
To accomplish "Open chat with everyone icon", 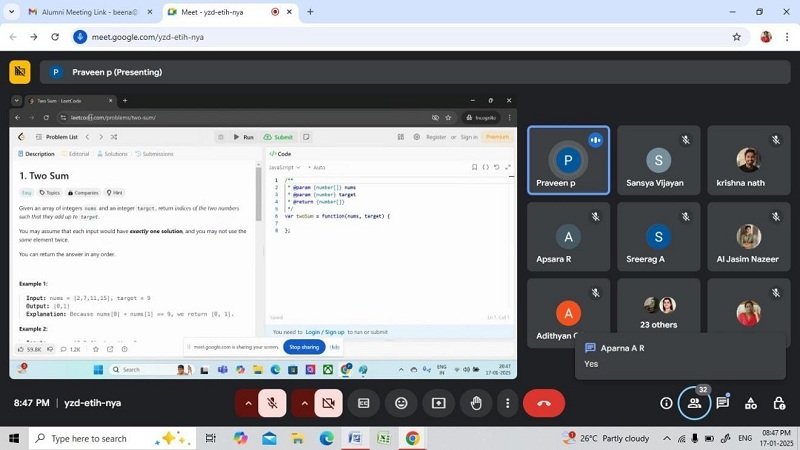I will (x=722, y=403).
